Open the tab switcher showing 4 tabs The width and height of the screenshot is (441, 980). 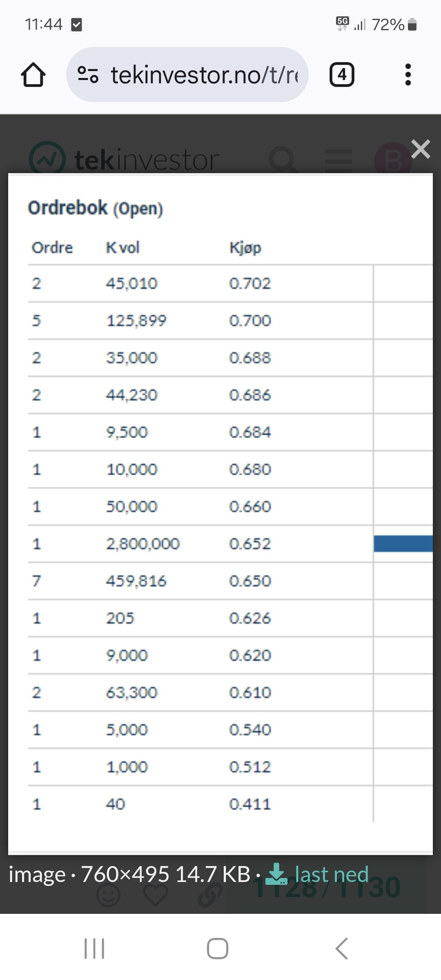click(x=342, y=75)
